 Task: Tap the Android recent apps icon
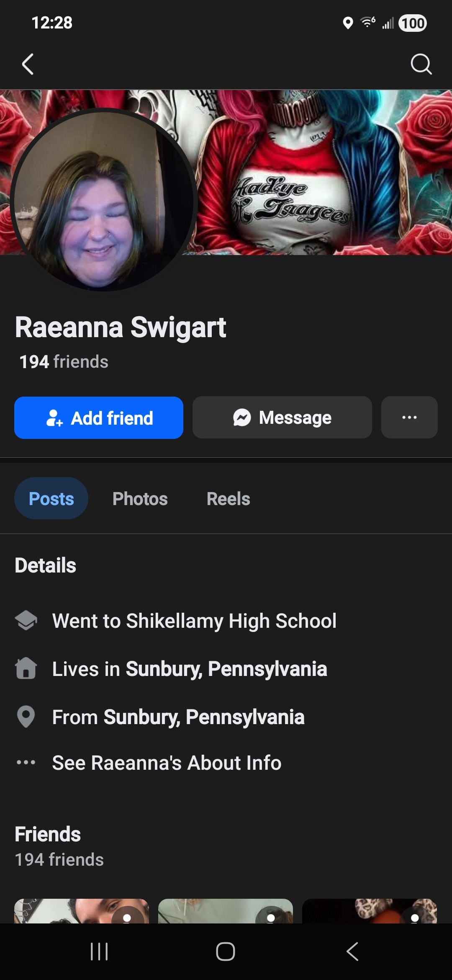point(99,952)
